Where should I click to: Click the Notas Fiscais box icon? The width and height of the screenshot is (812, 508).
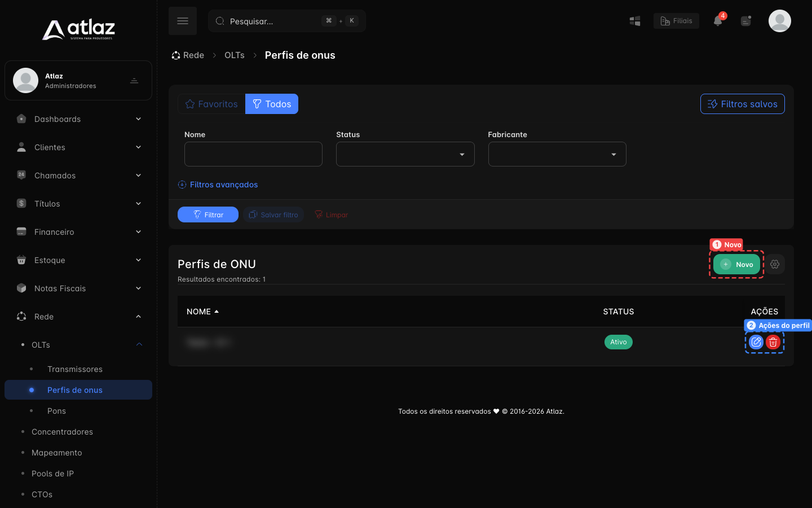[21, 288]
